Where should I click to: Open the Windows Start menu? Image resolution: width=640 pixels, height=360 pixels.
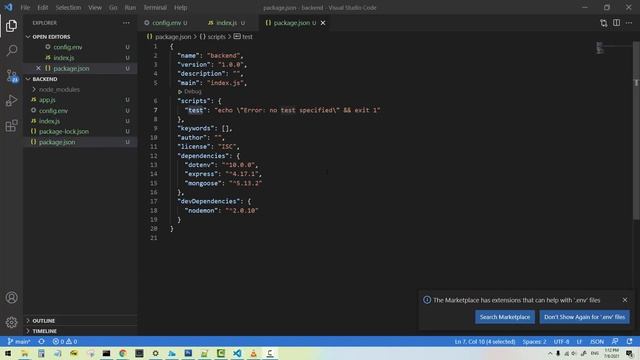8,353
